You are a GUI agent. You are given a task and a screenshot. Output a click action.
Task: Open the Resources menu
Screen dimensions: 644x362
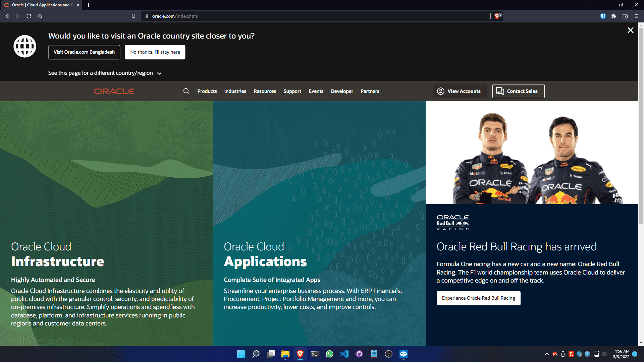pos(265,91)
